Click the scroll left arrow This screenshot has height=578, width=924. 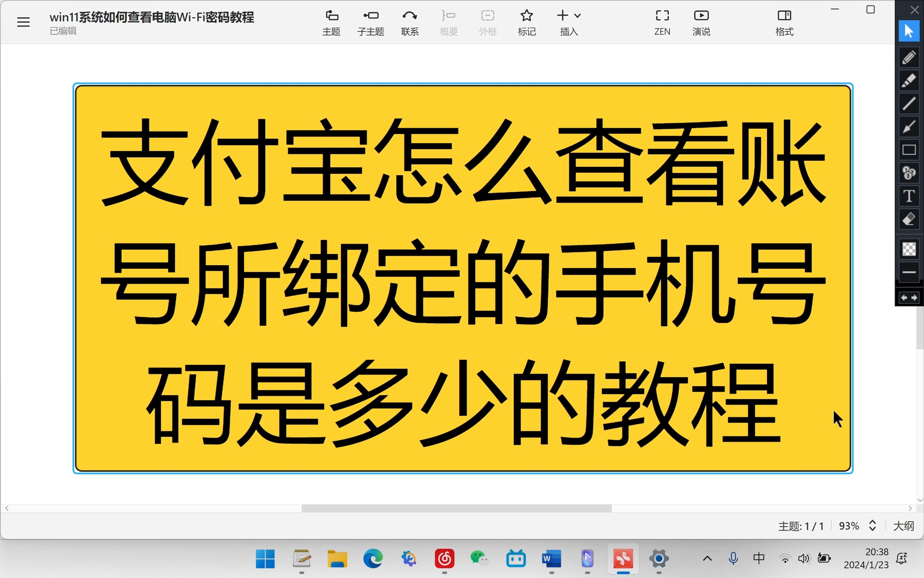[7, 508]
